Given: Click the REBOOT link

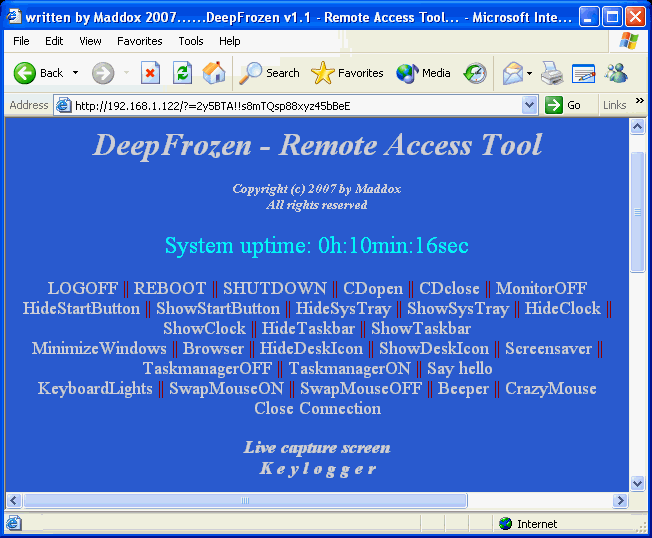Looking at the screenshot, I should pyautogui.click(x=170, y=288).
